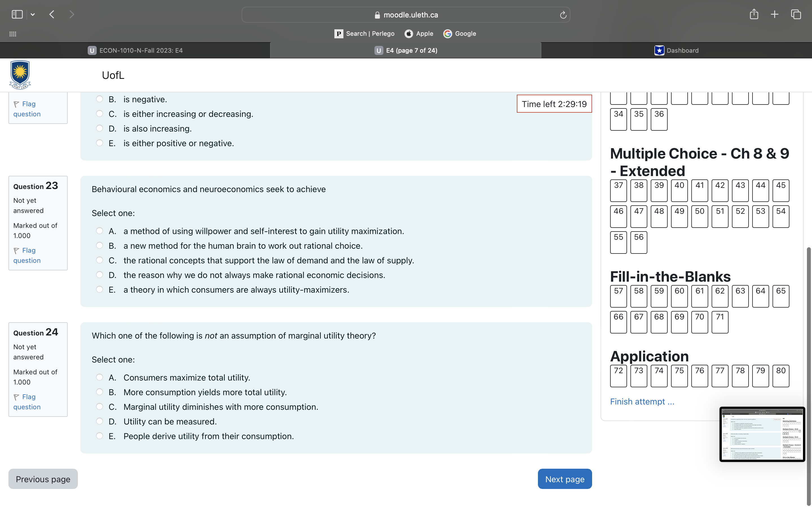Click the back navigation arrow
This screenshot has height=507, width=812.
tap(52, 14)
